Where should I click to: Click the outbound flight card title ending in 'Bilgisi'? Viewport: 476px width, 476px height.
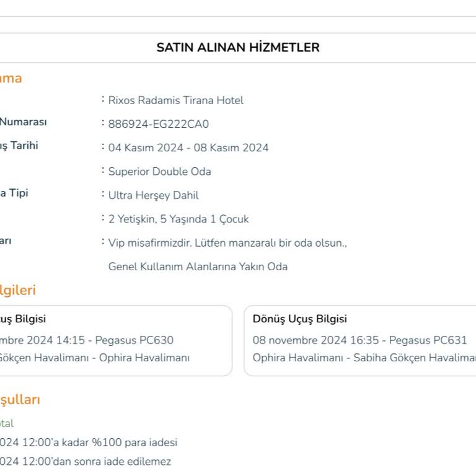coord(23,319)
